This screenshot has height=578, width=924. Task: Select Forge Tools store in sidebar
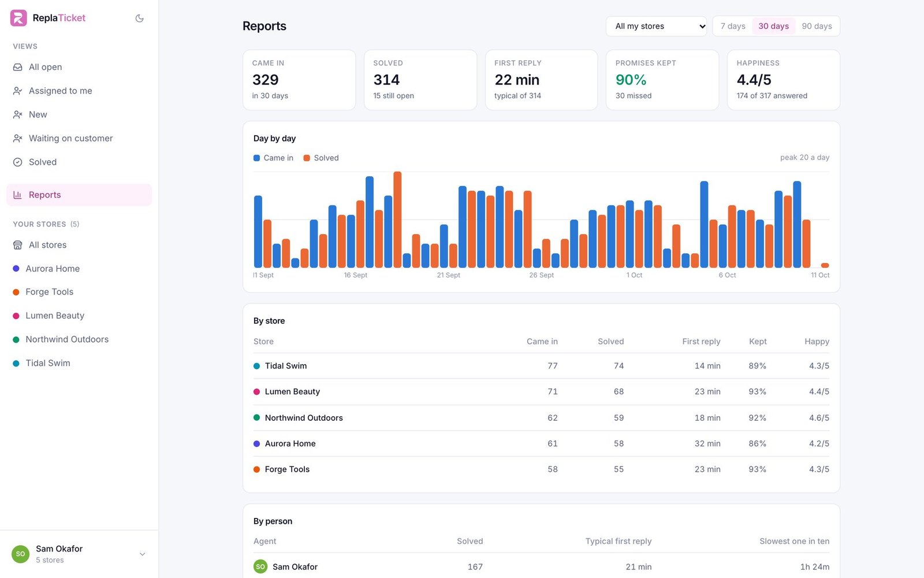[79, 292]
